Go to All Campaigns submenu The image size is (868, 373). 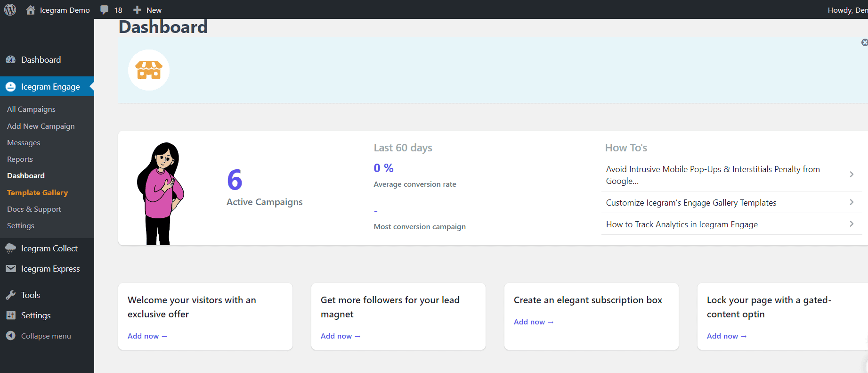tap(31, 109)
